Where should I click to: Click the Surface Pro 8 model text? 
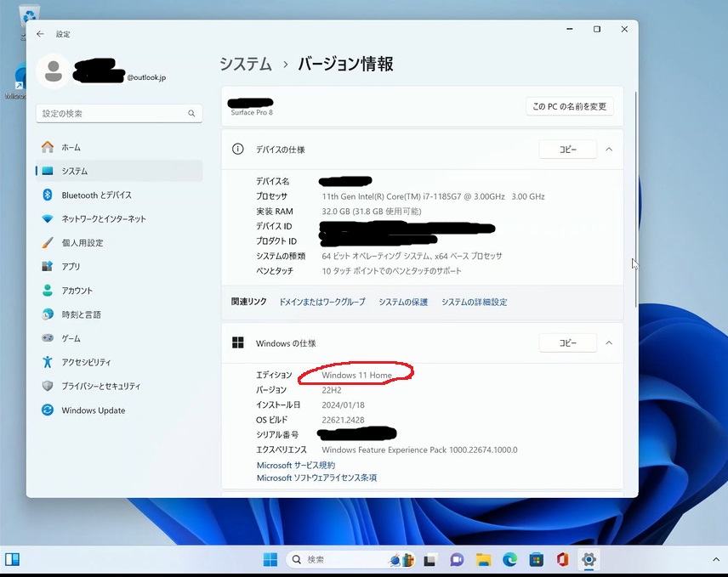(252, 112)
